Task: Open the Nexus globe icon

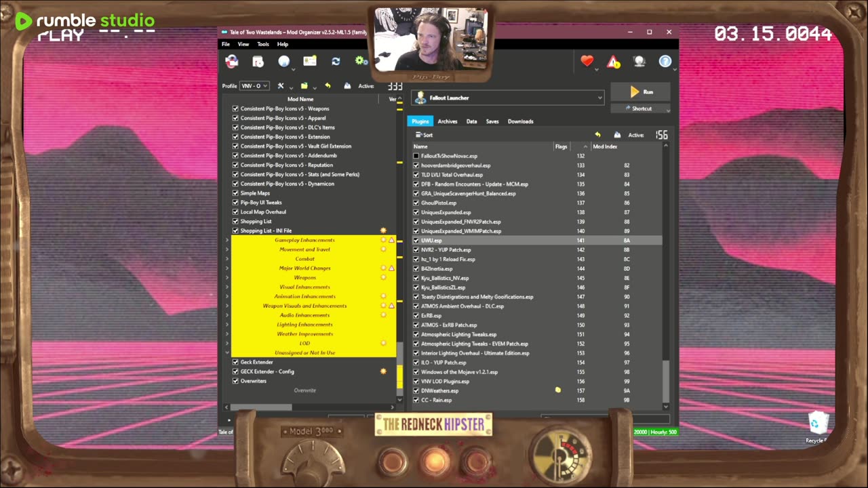Action: click(284, 62)
